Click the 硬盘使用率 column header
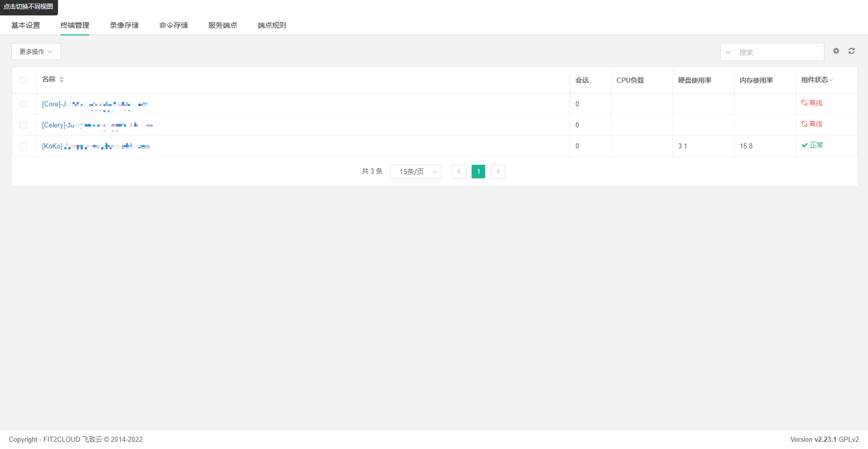The width and height of the screenshot is (868, 449). pyautogui.click(x=695, y=80)
